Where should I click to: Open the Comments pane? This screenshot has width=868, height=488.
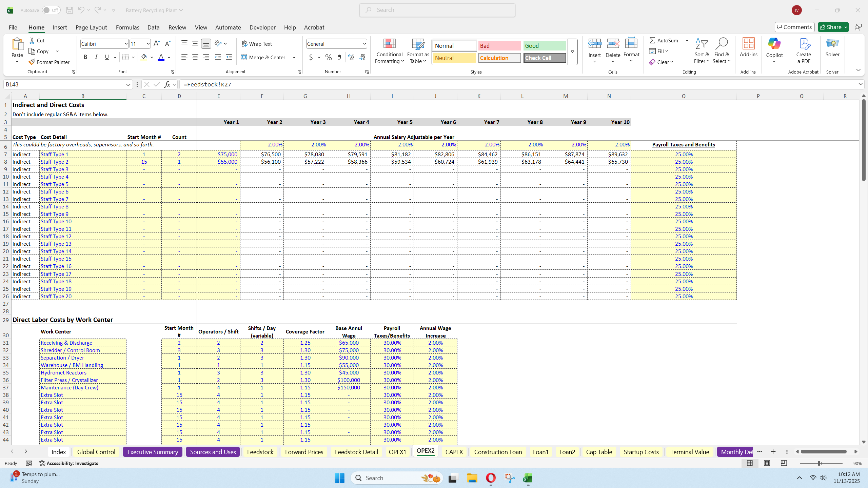point(794,27)
